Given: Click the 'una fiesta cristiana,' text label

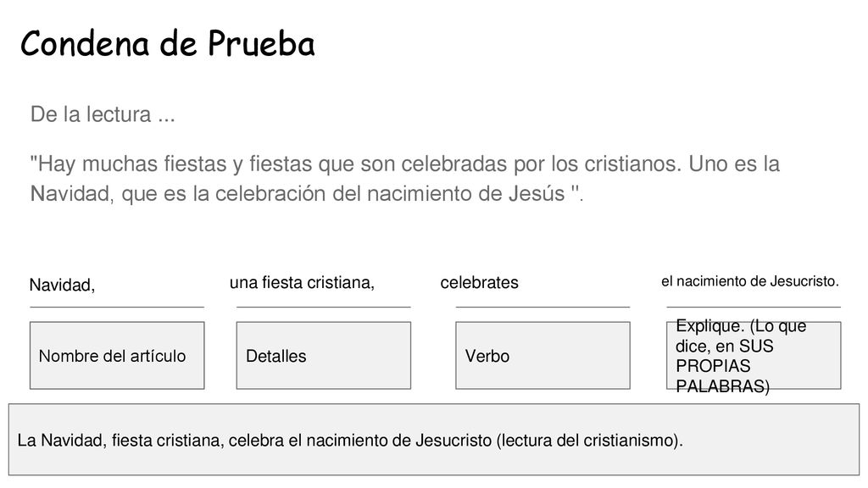Looking at the screenshot, I should (x=302, y=283).
